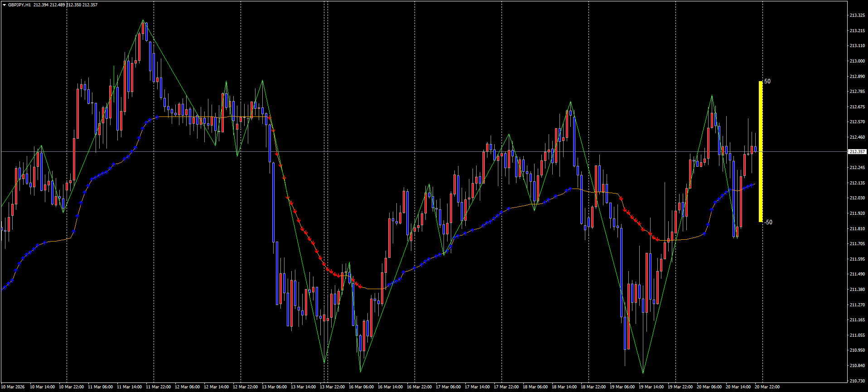Click '20 Mar 22:00' time axis label
Screen dimensions: 868x392
[767, 387]
